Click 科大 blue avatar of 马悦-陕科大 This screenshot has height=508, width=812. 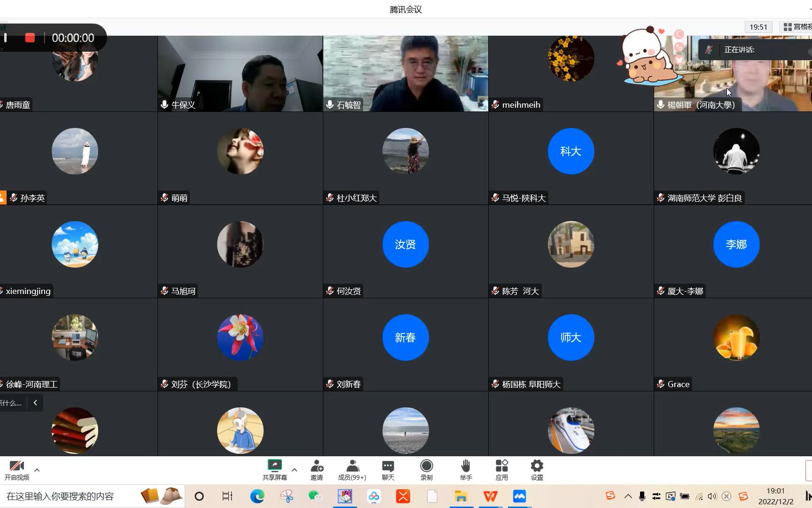pyautogui.click(x=571, y=151)
